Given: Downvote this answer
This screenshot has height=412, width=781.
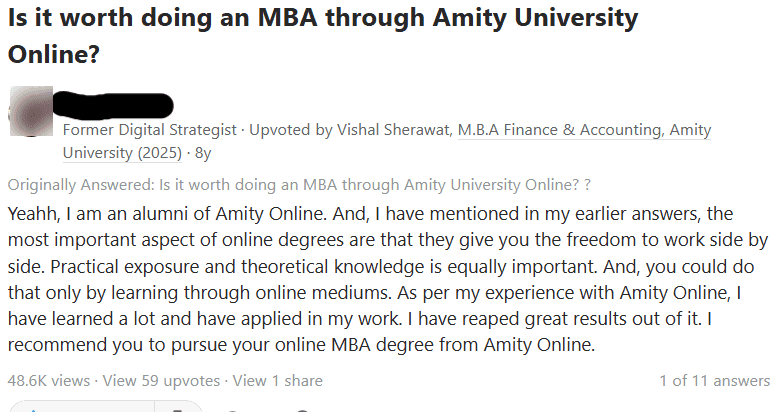Looking at the screenshot, I should coord(178,408).
